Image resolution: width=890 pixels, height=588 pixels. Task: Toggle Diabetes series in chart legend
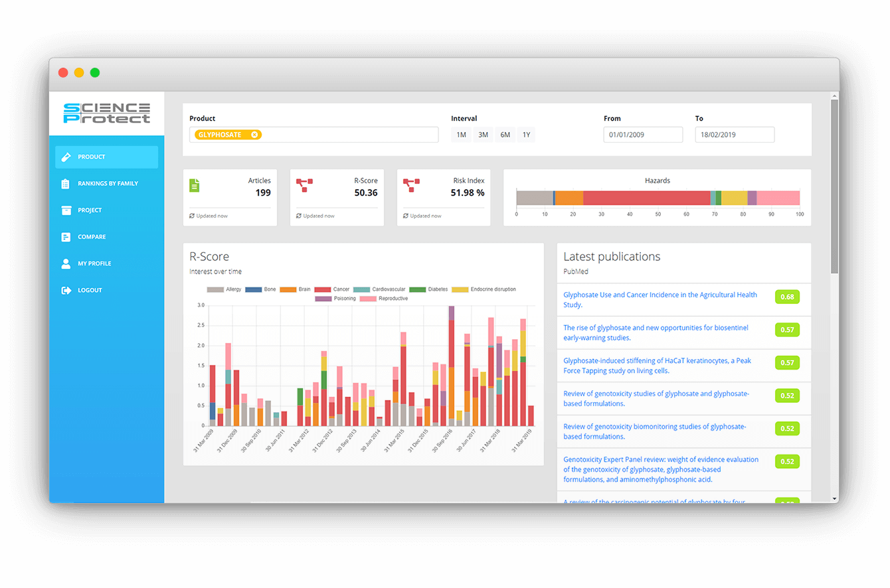tap(428, 289)
